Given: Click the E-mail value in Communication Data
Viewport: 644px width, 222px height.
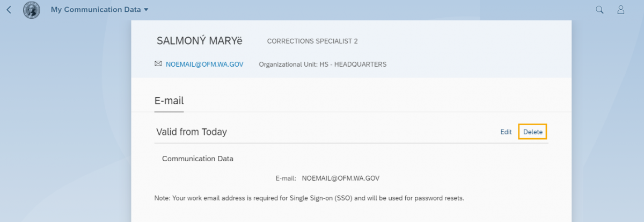Looking at the screenshot, I should (341, 178).
